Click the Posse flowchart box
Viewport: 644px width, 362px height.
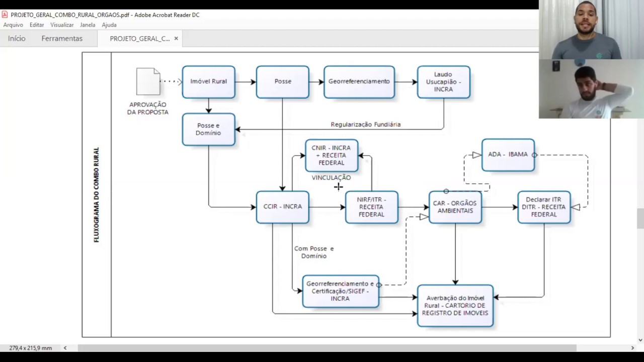tap(283, 81)
